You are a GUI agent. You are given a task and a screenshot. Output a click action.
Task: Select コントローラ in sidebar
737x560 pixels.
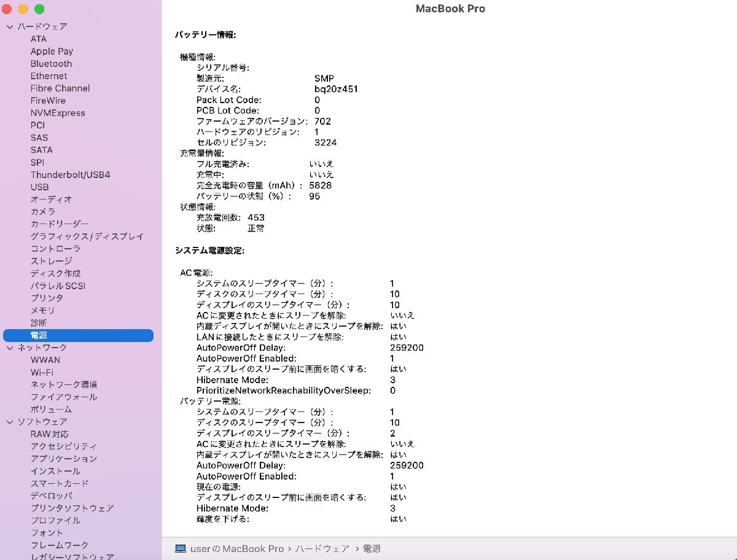point(55,249)
